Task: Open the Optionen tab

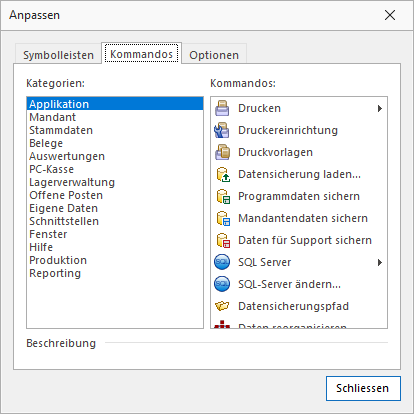Action: click(x=214, y=55)
